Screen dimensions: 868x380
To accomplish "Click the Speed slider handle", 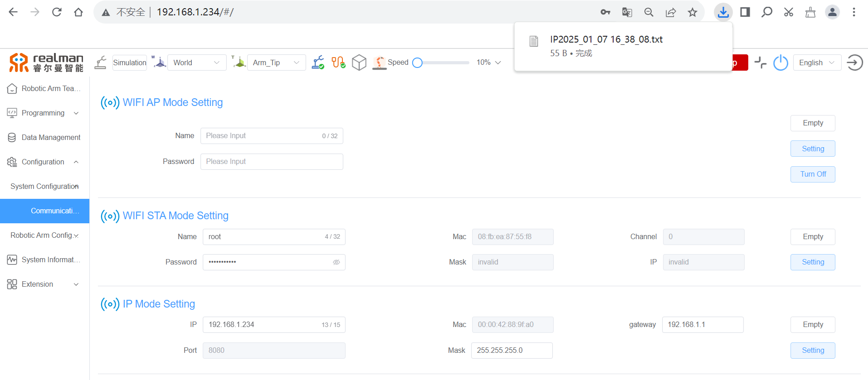I will 418,63.
